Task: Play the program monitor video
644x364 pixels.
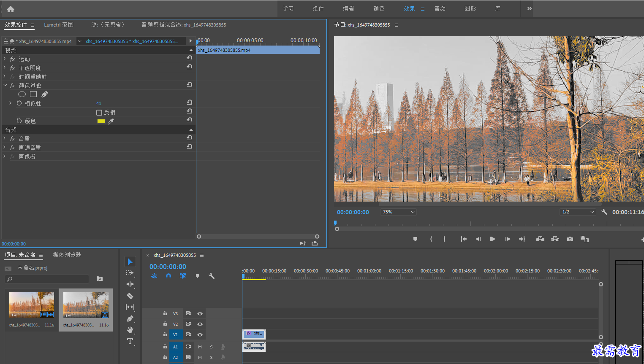Action: pos(492,239)
